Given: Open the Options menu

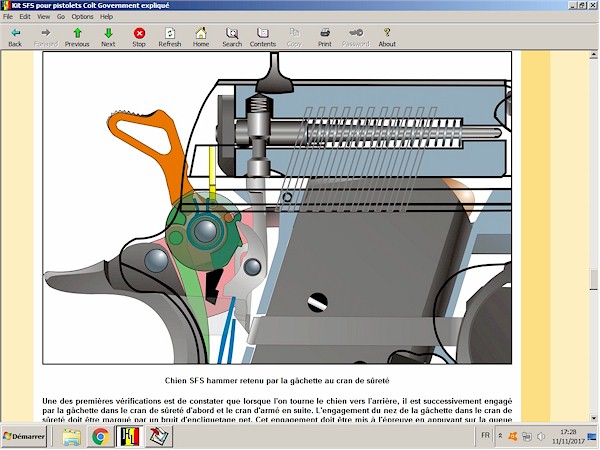Looking at the screenshot, I should [82, 16].
